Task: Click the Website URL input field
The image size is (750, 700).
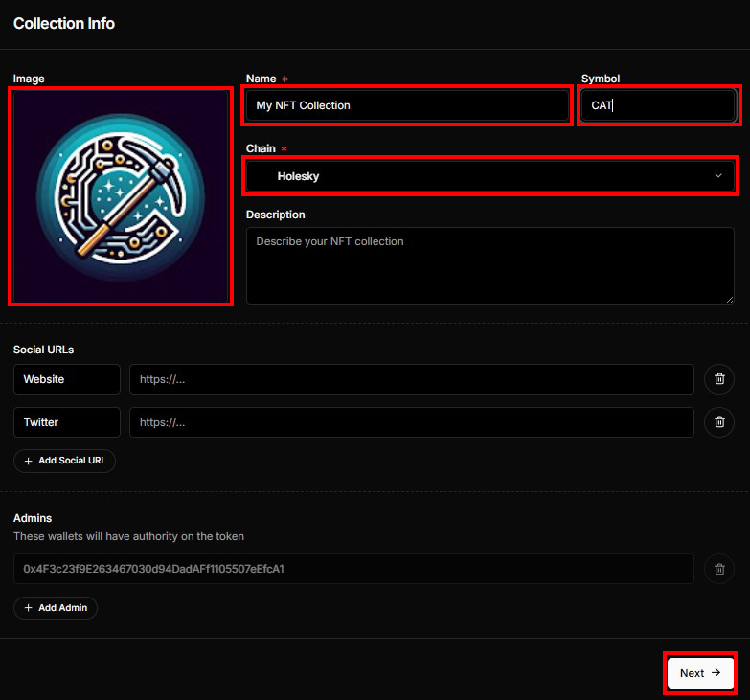Action: click(x=411, y=379)
